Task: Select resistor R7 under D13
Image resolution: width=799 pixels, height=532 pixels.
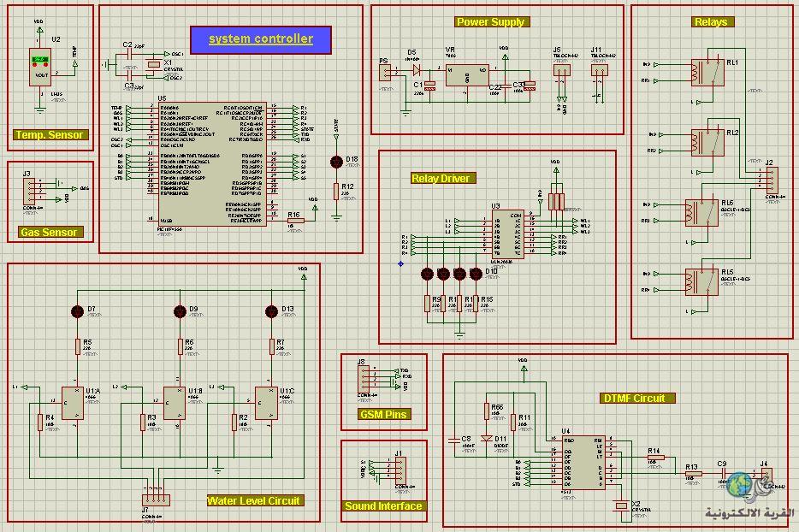Action: (x=271, y=346)
